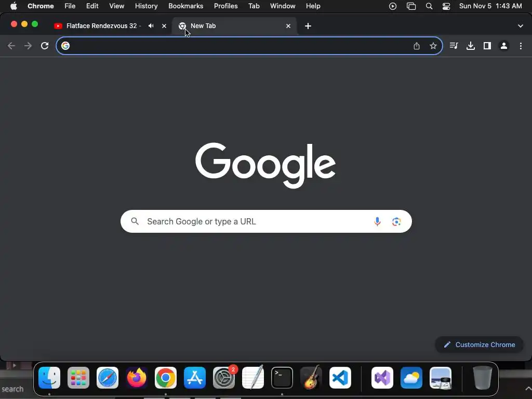Open App Store from the Dock
The image size is (532, 399).
[x=195, y=378]
